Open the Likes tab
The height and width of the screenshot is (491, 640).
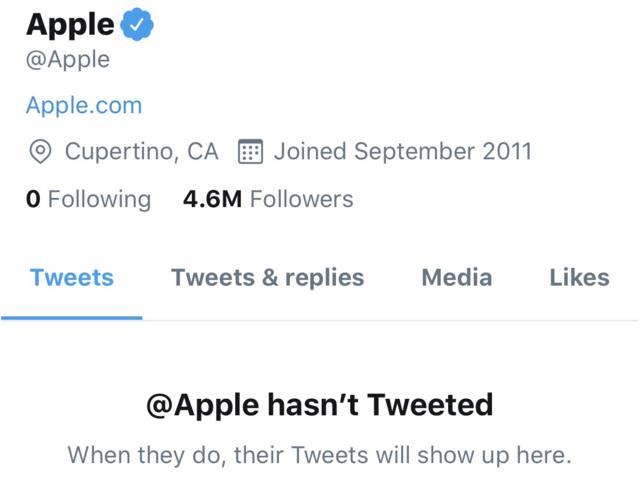(x=579, y=277)
